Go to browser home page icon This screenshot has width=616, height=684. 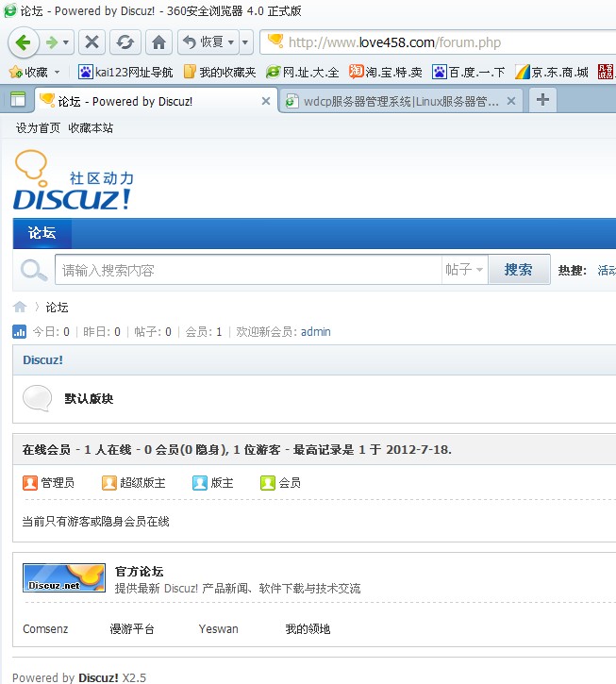(158, 42)
